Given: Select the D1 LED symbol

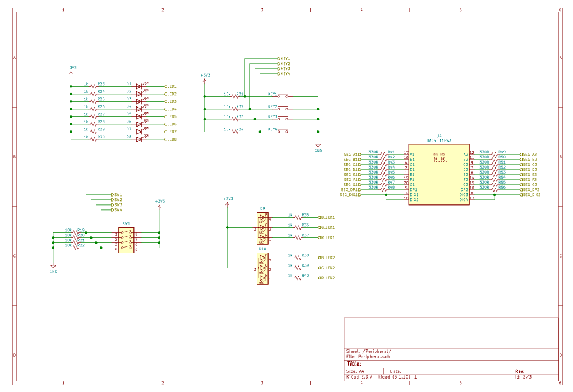Looking at the screenshot, I should point(138,86).
